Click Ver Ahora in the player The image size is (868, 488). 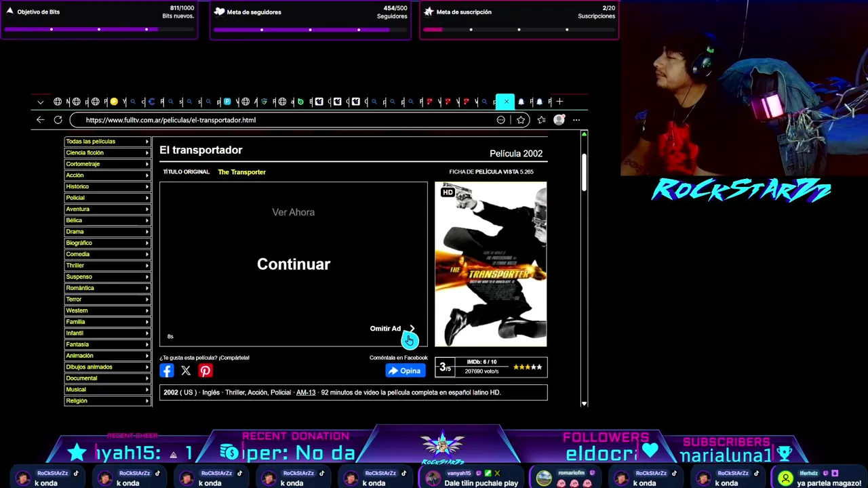click(x=294, y=212)
